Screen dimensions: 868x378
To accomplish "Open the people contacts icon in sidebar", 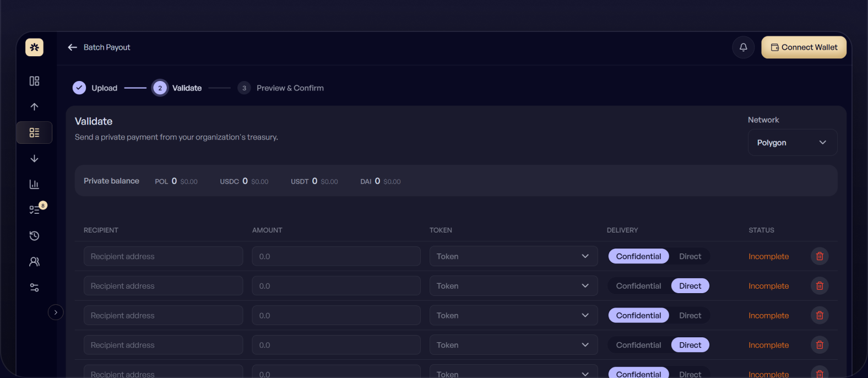I will (x=34, y=262).
